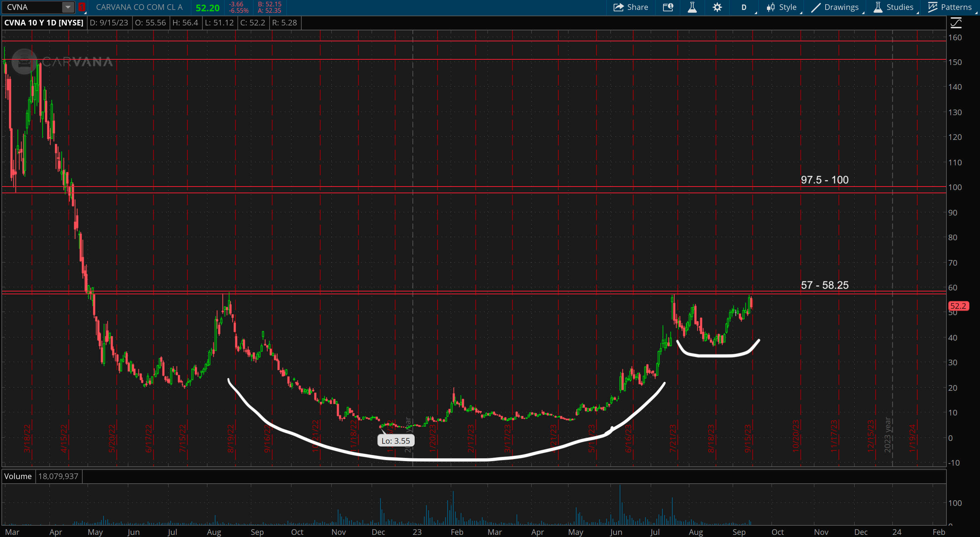Click the 160 price axis label
Screen dimensions: 980x537
[955, 37]
